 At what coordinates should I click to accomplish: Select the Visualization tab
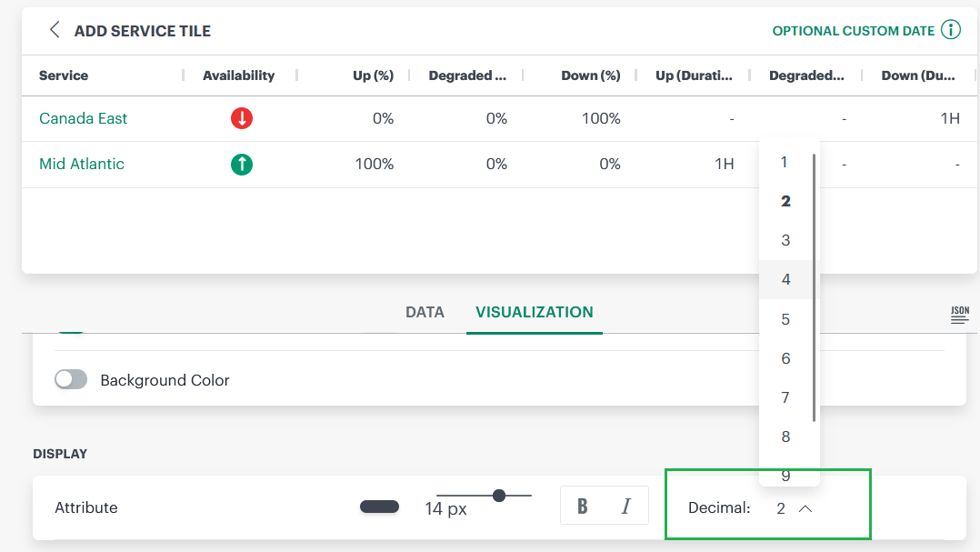(x=534, y=312)
